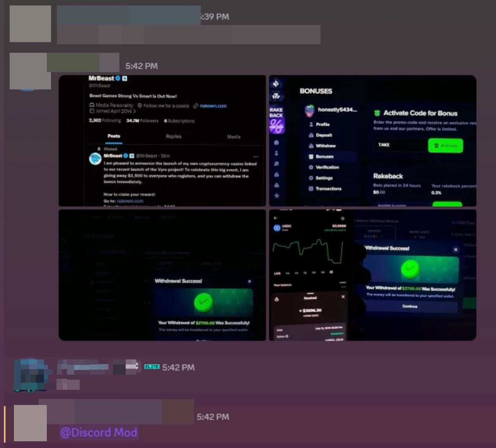Open the dark Withdrawal Success attachment at left

[x=162, y=275]
